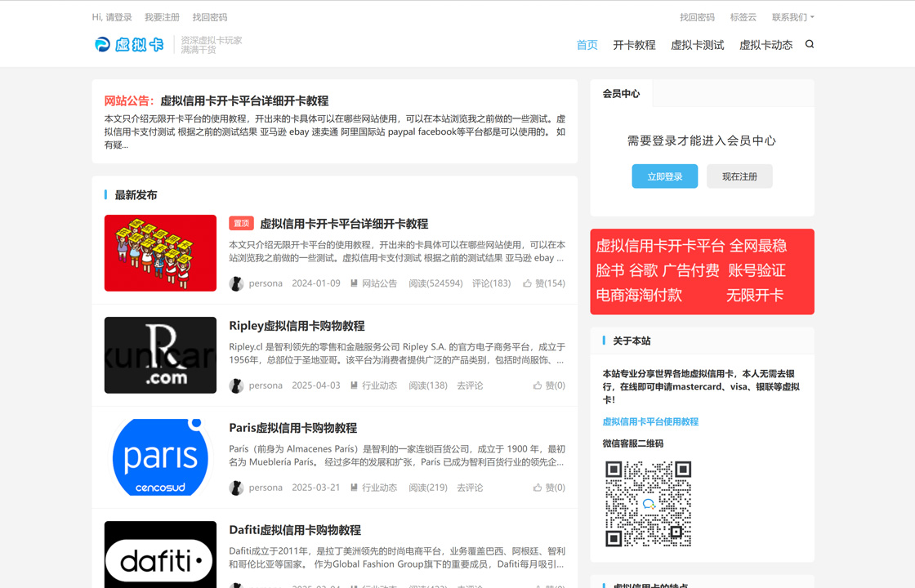Go to the 首页 nav item
This screenshot has width=915, height=588.
587,45
